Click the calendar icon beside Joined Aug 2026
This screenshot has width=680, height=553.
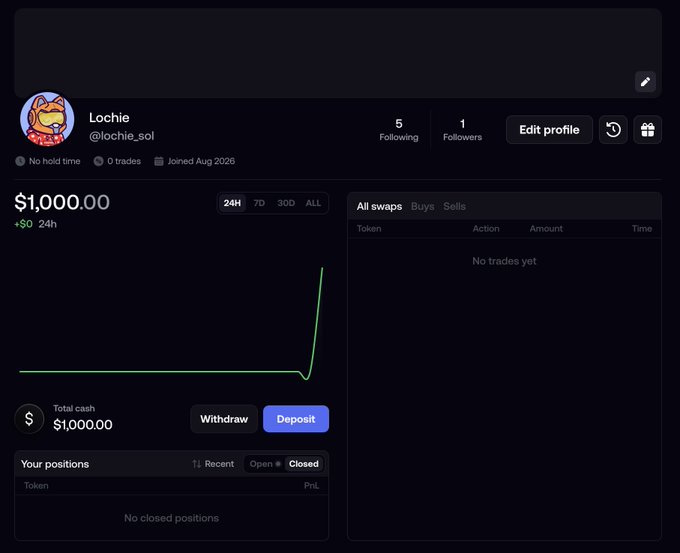[x=159, y=161]
